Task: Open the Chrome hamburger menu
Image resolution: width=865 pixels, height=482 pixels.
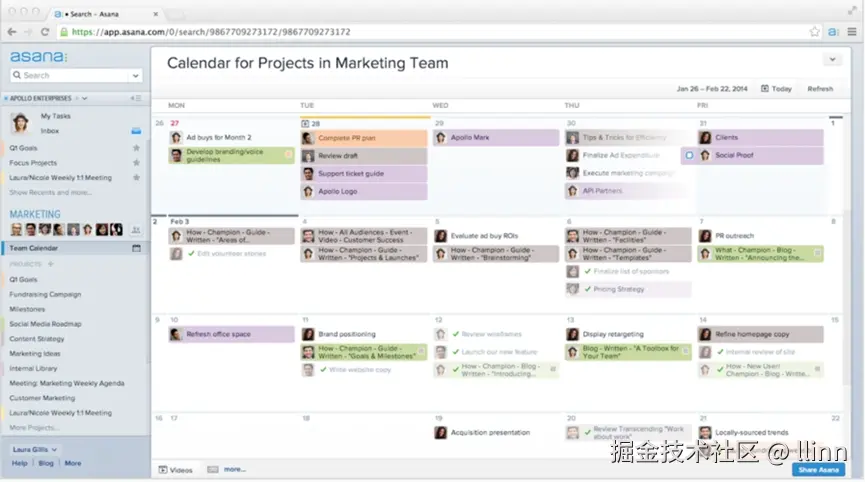Action: click(x=852, y=32)
